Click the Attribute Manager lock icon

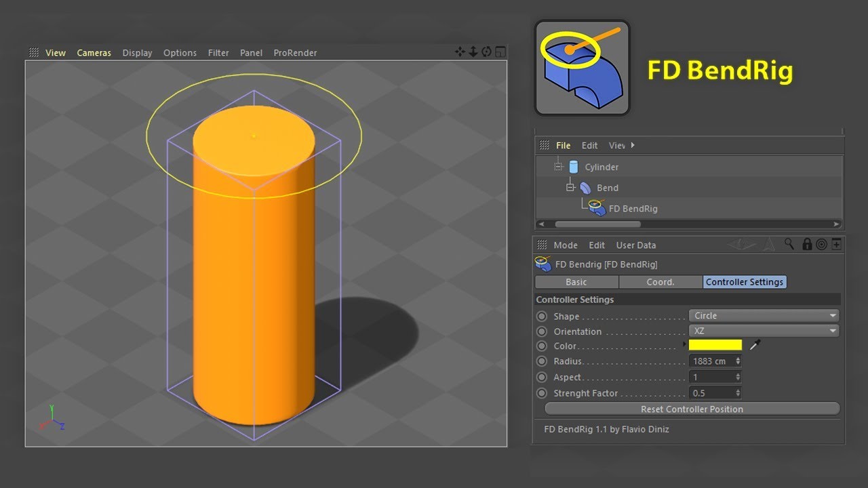(807, 245)
